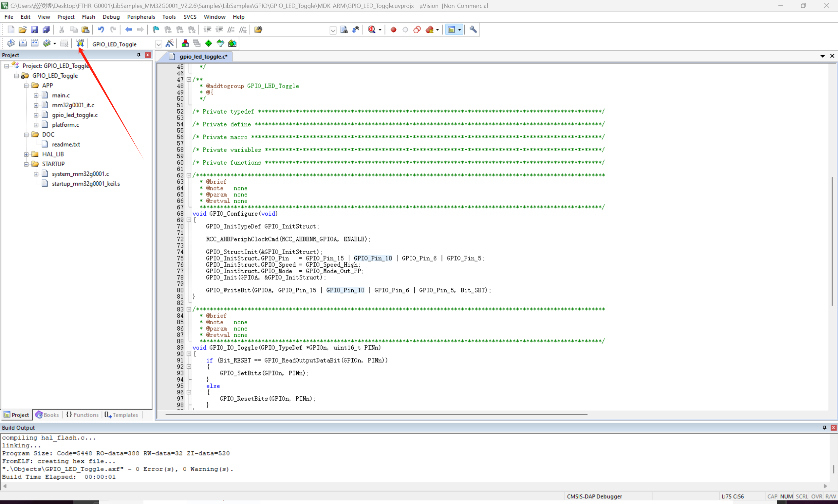Click Manage Run-Time Environment green diamond icon
This screenshot has height=504, width=838.
[x=208, y=43]
